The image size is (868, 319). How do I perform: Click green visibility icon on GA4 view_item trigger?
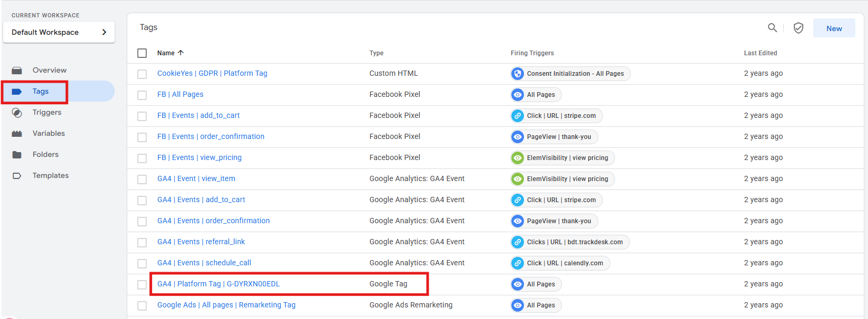[x=518, y=179]
